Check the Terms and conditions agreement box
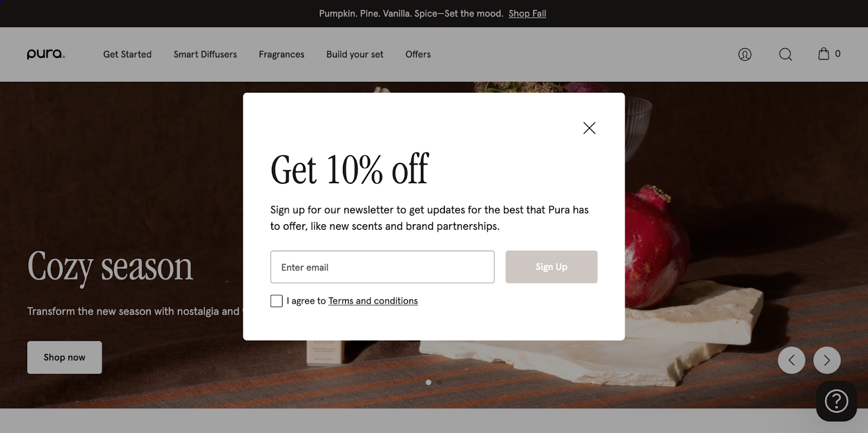Viewport: 868px width, 433px height. click(x=276, y=300)
